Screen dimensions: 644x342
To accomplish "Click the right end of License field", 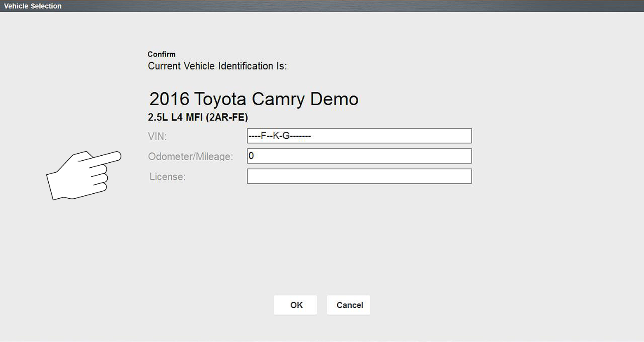I will click(462, 176).
